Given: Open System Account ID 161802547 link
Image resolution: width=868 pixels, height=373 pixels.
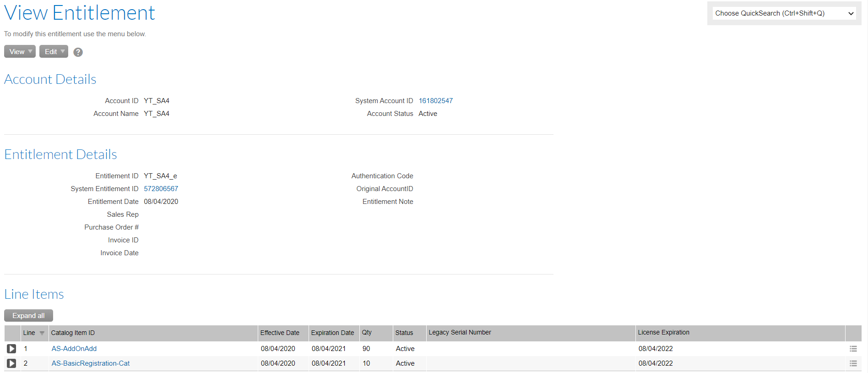Looking at the screenshot, I should point(435,101).
